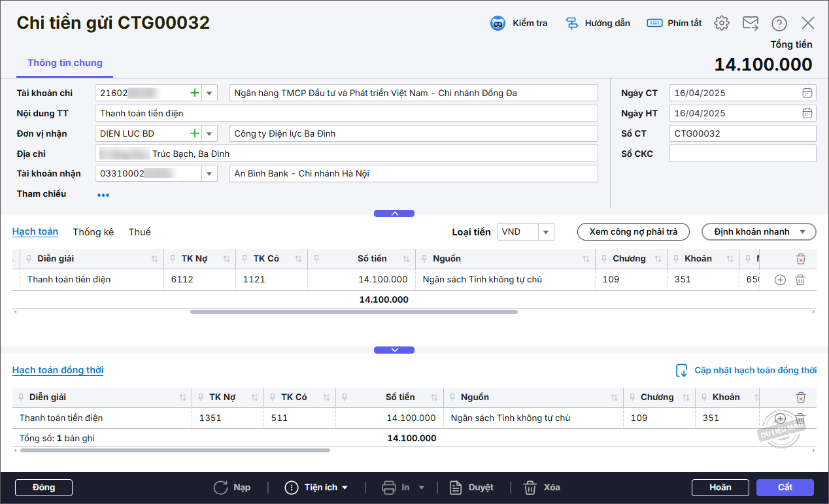The image size is (829, 504).
Task: Switch to the Thuế tab
Action: point(139,232)
